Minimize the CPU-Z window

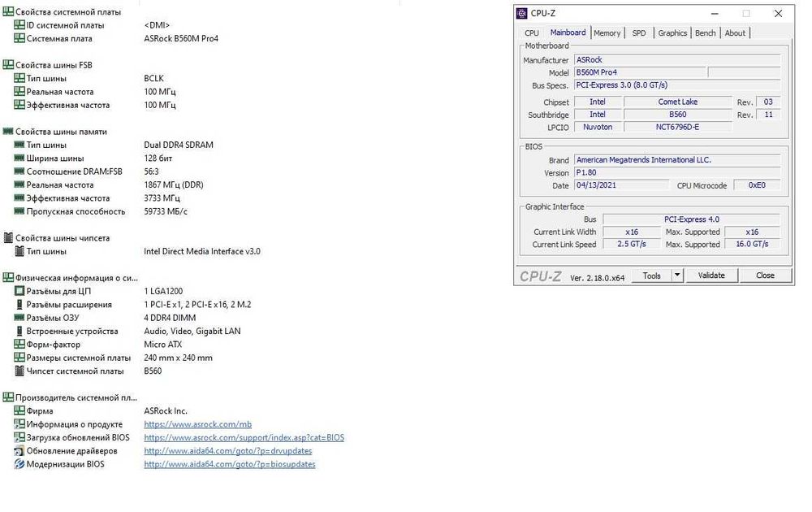pos(715,14)
